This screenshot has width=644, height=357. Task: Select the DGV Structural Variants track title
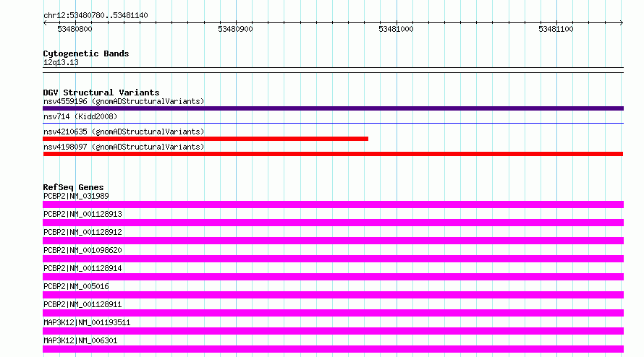pos(101,93)
